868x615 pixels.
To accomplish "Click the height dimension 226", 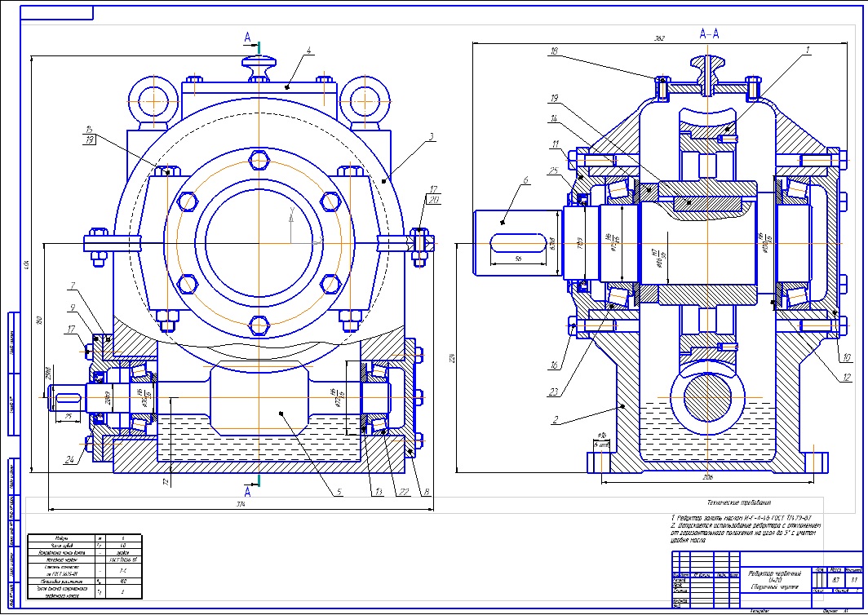I will 451,359.
